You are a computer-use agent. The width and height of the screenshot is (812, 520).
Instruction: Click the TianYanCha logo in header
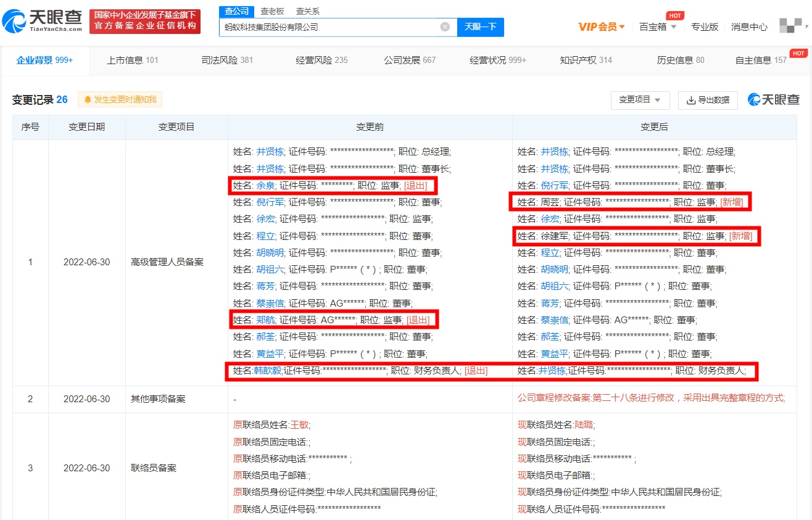point(43,22)
